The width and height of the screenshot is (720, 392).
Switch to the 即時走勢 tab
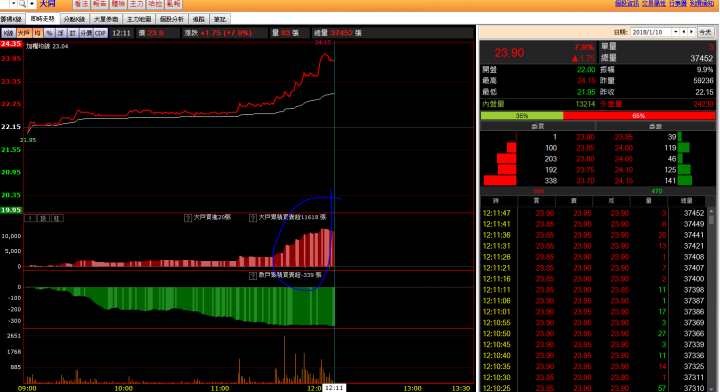coord(43,19)
